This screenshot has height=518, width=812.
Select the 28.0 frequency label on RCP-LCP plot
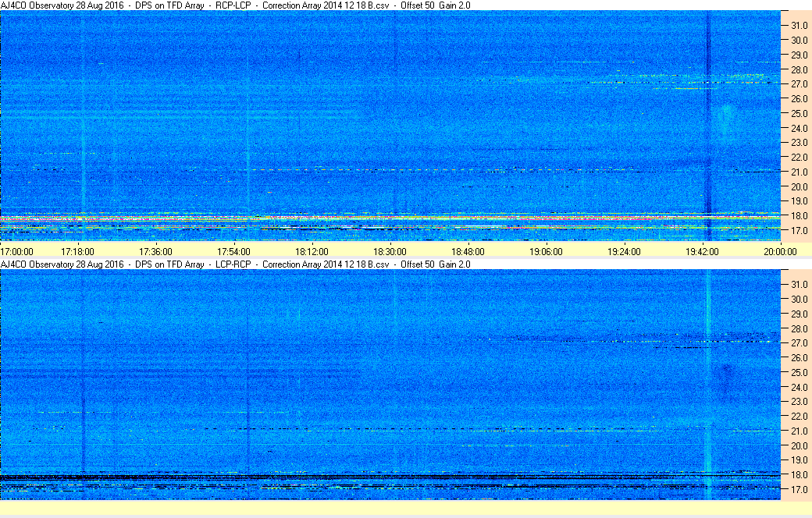pos(799,69)
